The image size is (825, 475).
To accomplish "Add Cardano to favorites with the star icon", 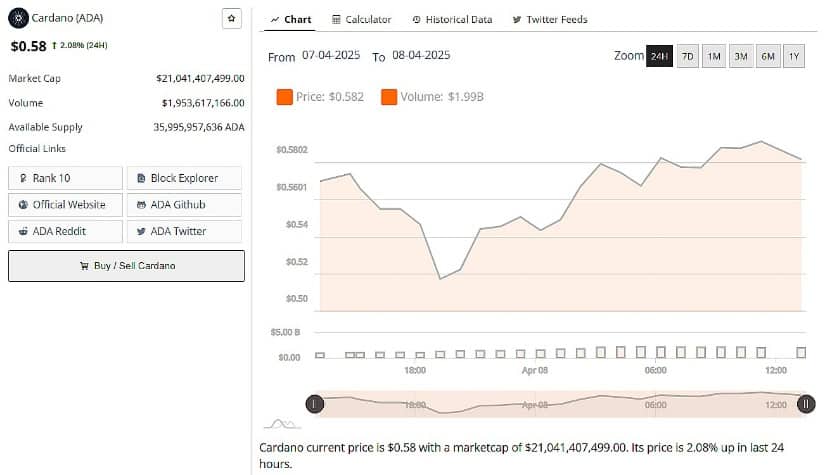I will (x=232, y=18).
